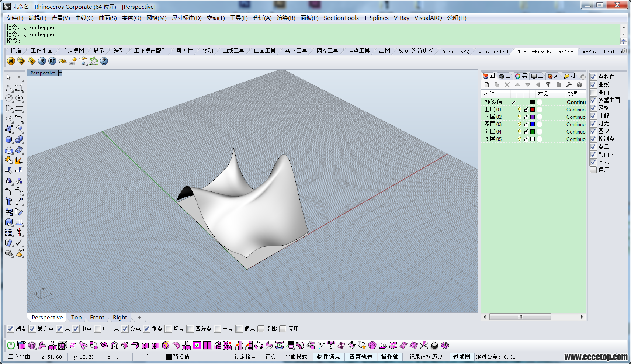Click command history down arrow
The width and height of the screenshot is (631, 364).
[x=624, y=34]
